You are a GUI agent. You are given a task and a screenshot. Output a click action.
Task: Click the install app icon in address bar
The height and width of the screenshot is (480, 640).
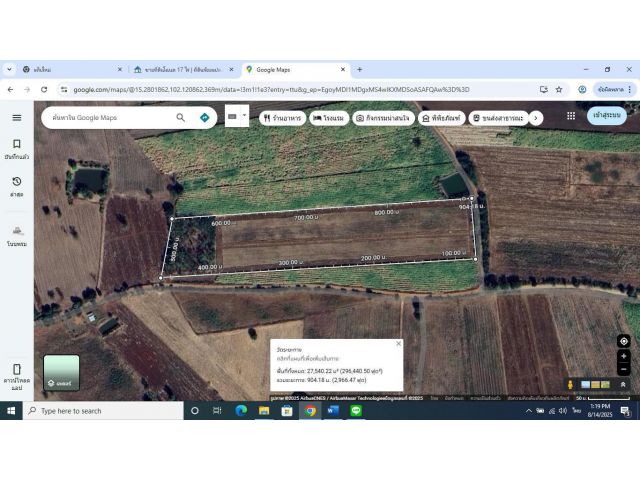click(543, 89)
